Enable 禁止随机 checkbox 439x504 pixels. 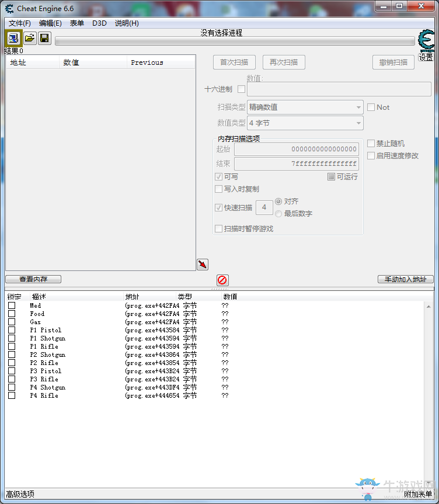(371, 143)
